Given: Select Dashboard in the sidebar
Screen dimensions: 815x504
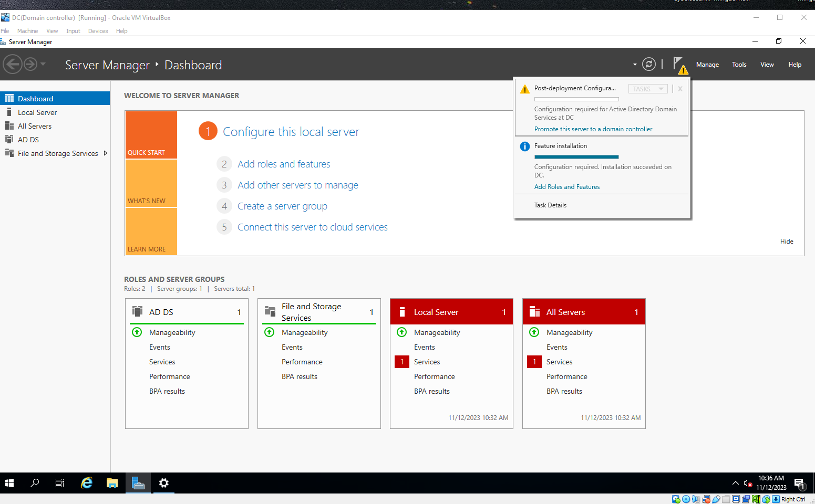Looking at the screenshot, I should (55, 98).
